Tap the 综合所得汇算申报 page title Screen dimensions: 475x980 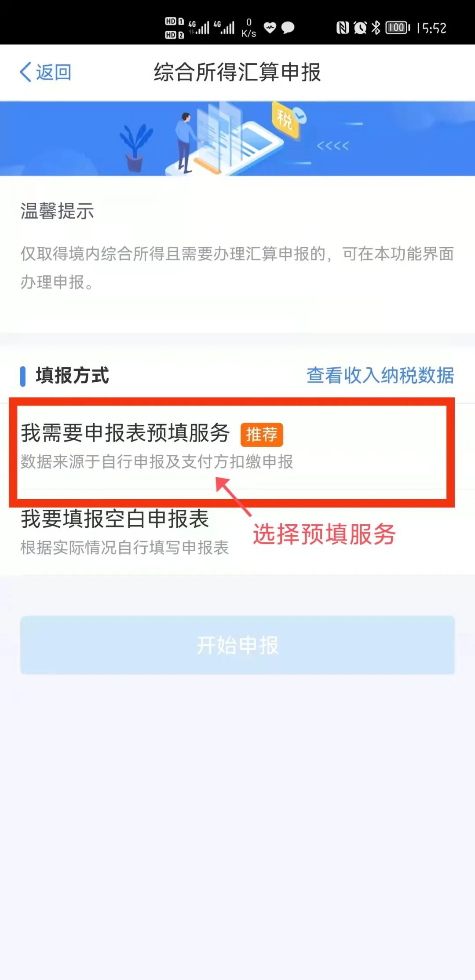(237, 72)
